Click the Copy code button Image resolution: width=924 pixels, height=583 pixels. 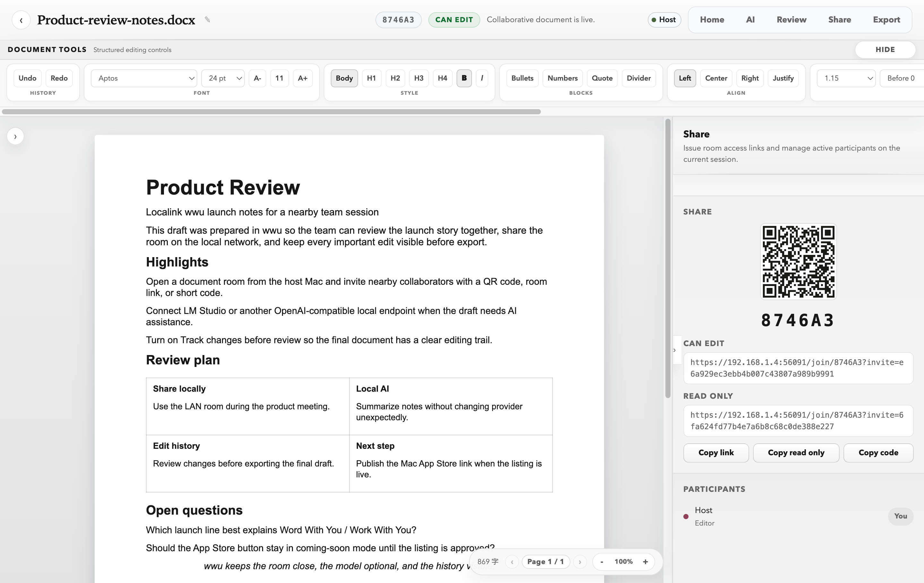pos(878,452)
